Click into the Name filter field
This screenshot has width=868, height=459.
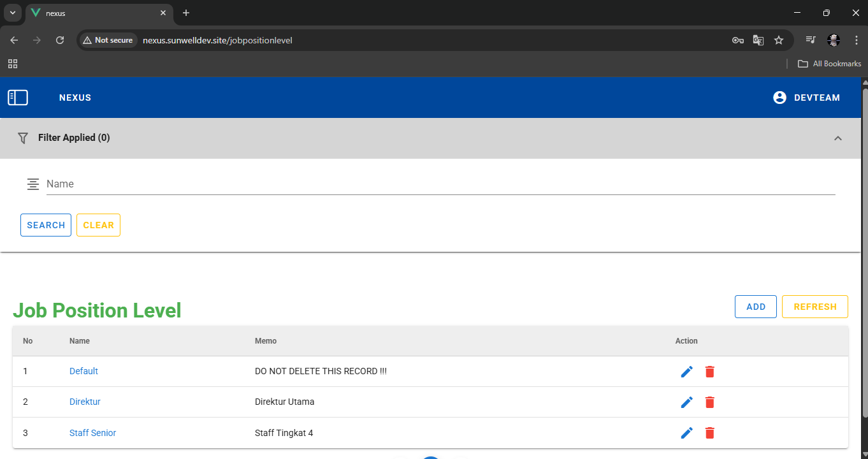coord(440,184)
